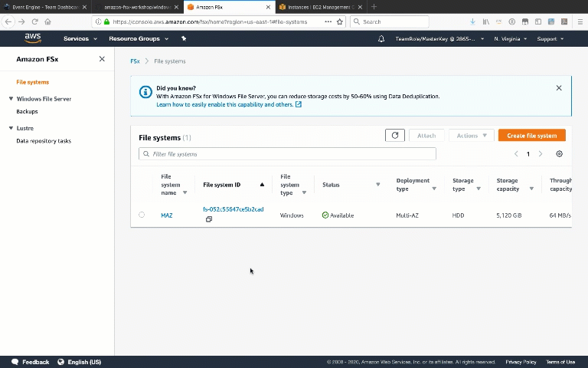This screenshot has width=588, height=368.
Task: Open page actions three-dots menu
Action: pos(328,21)
